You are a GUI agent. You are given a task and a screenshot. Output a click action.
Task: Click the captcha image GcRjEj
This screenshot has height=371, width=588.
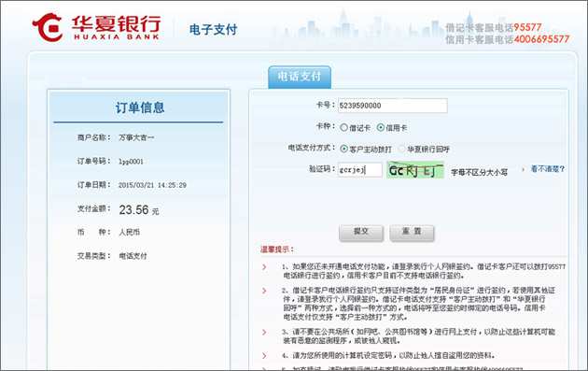click(415, 170)
